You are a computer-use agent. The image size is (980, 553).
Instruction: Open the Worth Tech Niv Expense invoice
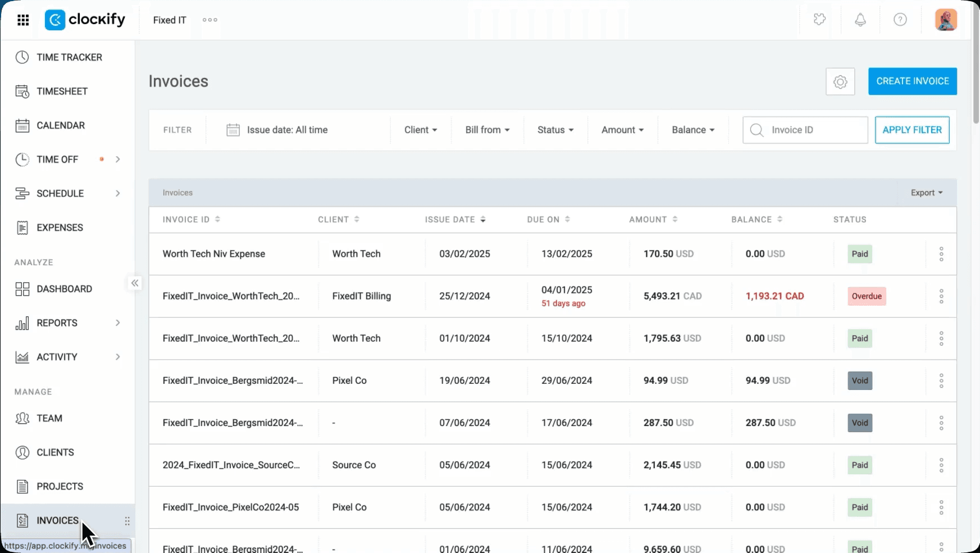point(214,254)
